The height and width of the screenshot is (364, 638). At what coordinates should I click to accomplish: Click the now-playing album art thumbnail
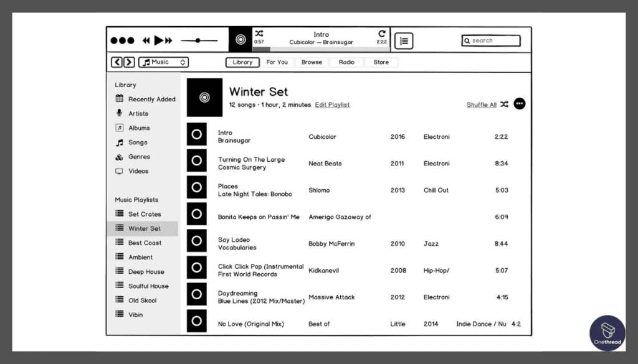[x=240, y=39]
